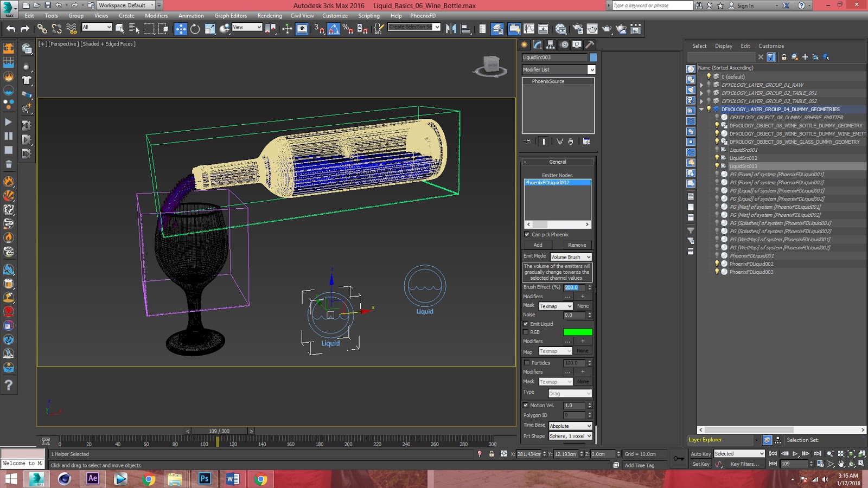Viewport: 868px width, 488px height.
Task: Open the Modifiers menu
Action: click(156, 16)
